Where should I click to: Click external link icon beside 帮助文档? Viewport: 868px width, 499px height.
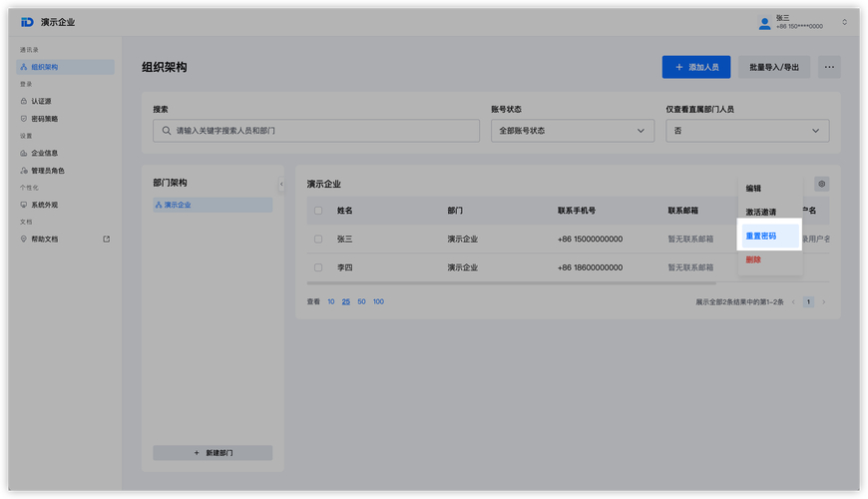[x=107, y=240]
